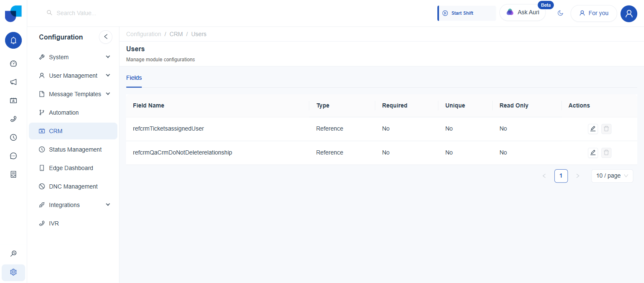Click the Start Shift button
This screenshot has width=644, height=283.
pos(467,13)
